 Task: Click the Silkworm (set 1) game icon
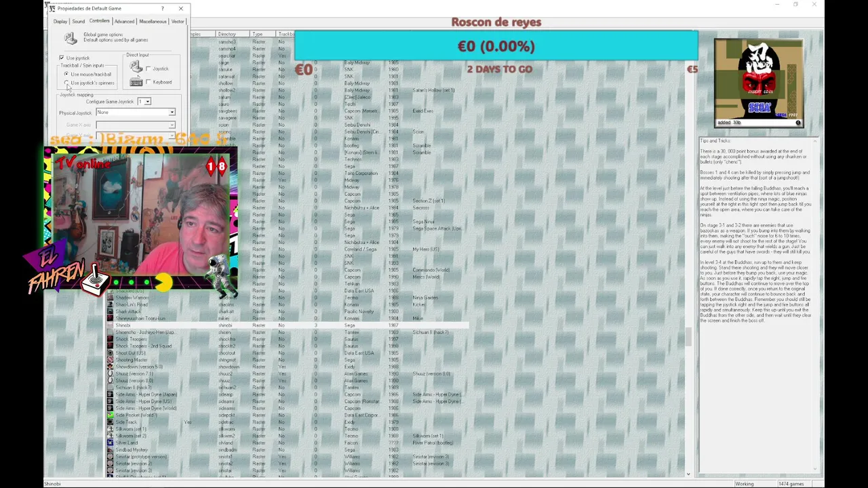point(110,429)
